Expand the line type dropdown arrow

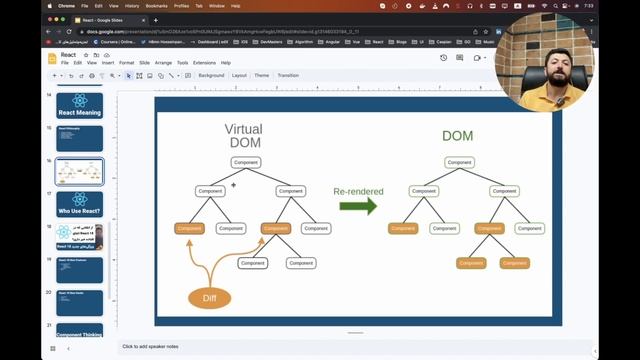tap(178, 76)
